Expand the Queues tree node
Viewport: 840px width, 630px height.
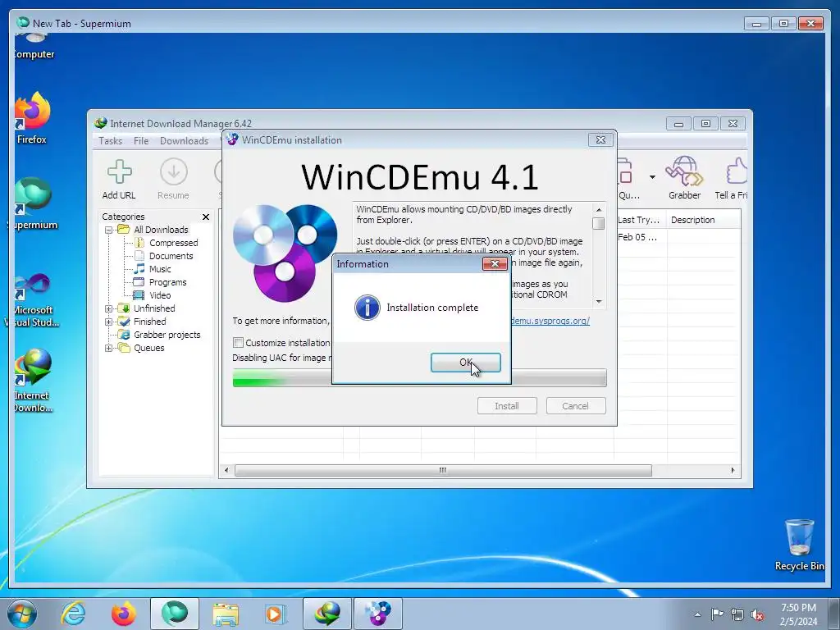109,348
